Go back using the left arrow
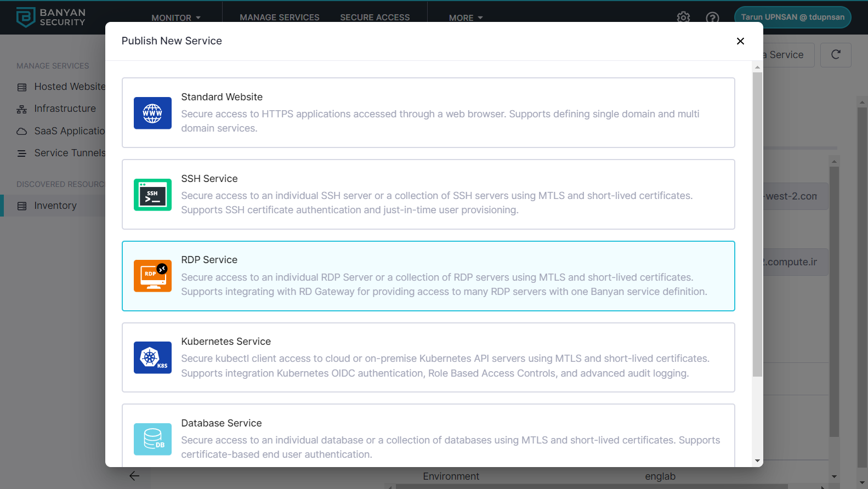This screenshot has width=868, height=489. [134, 476]
